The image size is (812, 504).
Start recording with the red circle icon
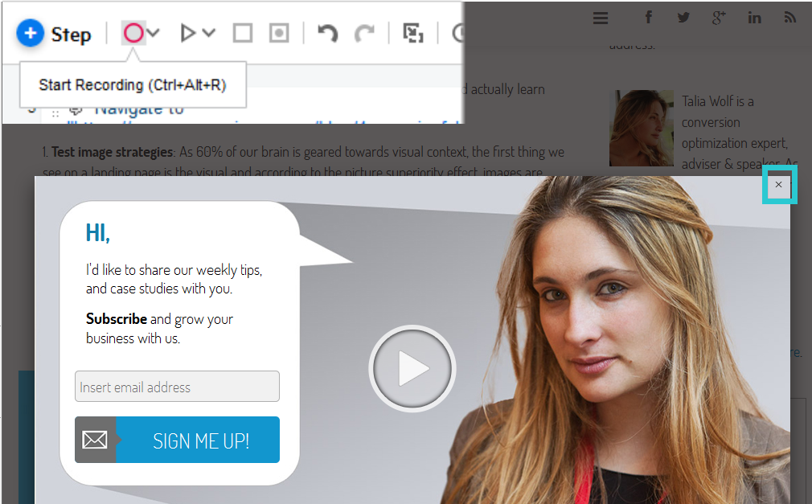click(x=133, y=33)
